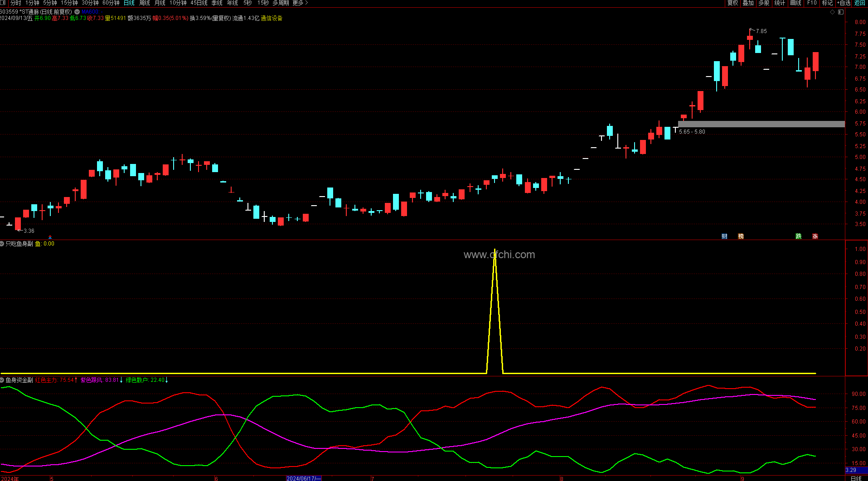Screen dimensions: 868x481
Task: Click the 通信设备 sector link
Action: (272, 19)
